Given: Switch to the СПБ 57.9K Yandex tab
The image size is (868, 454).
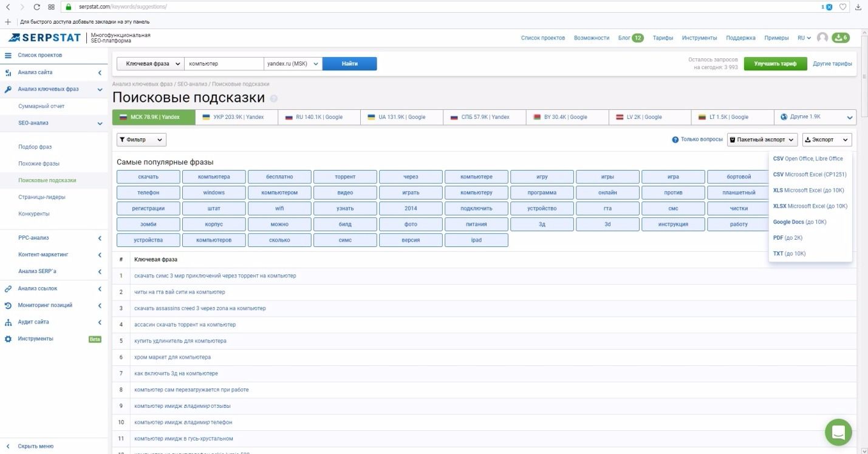Looking at the screenshot, I should click(x=485, y=117).
